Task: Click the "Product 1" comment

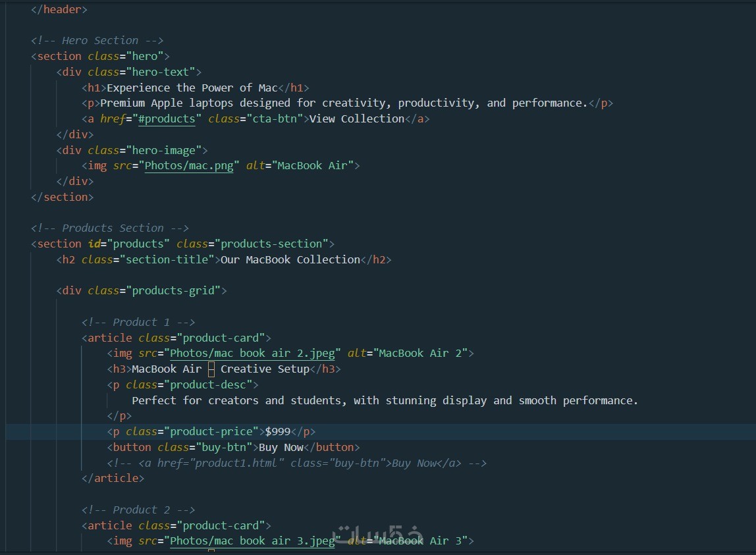Action: pyautogui.click(x=138, y=322)
